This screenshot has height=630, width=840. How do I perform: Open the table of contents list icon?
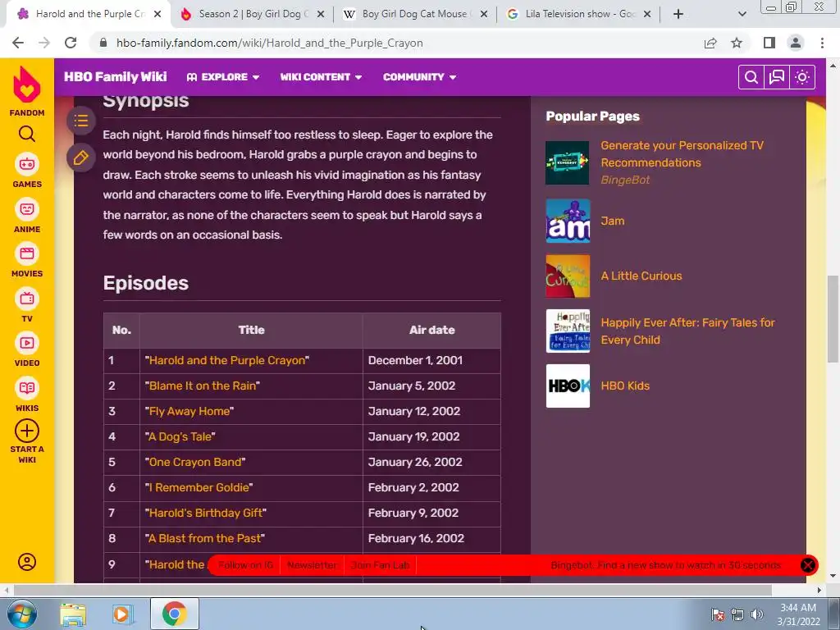(x=81, y=121)
